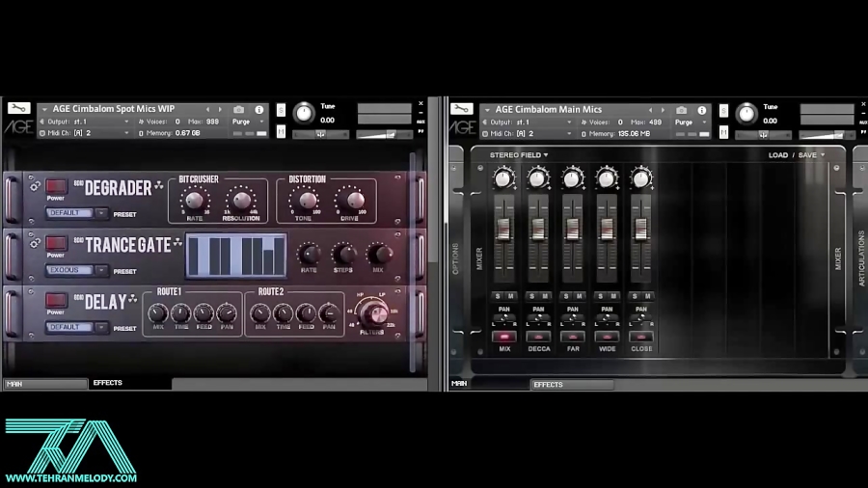
Task: Open Degrader DEFAULT preset dropdown
Action: tap(77, 213)
